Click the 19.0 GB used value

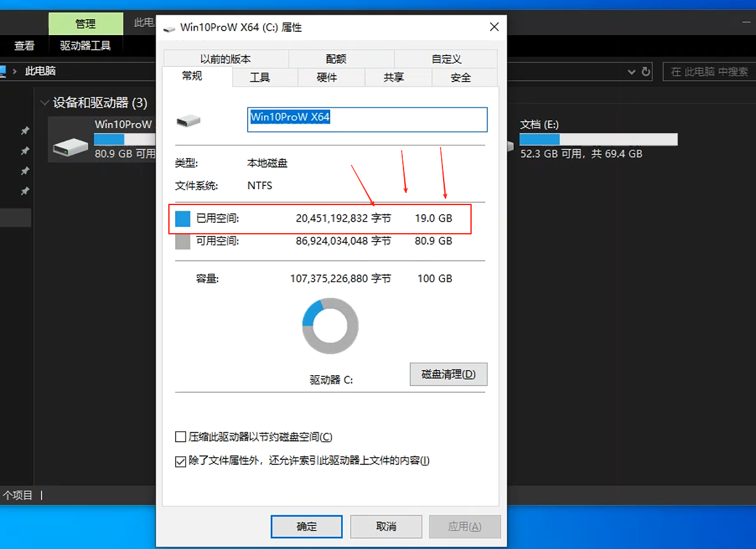pyautogui.click(x=433, y=218)
